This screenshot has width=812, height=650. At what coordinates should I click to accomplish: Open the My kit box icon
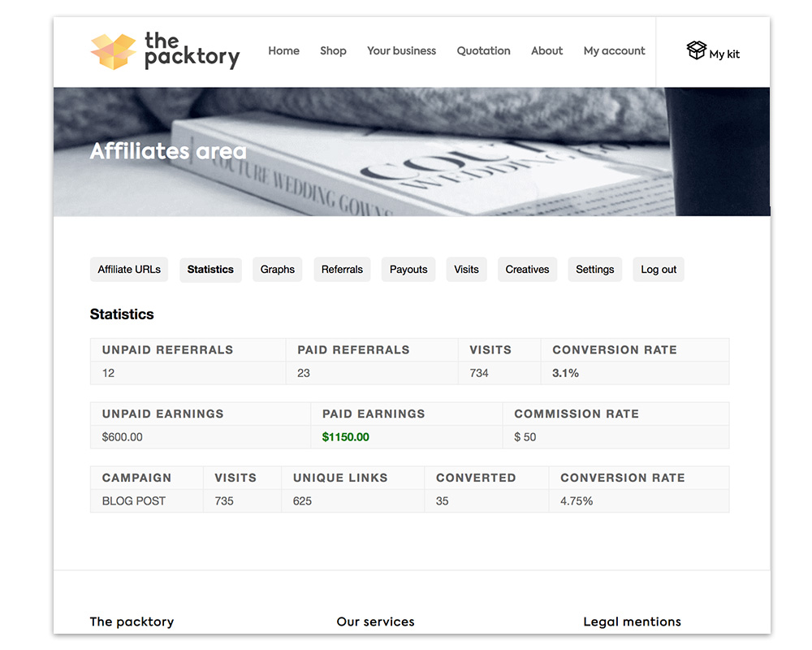tap(697, 50)
